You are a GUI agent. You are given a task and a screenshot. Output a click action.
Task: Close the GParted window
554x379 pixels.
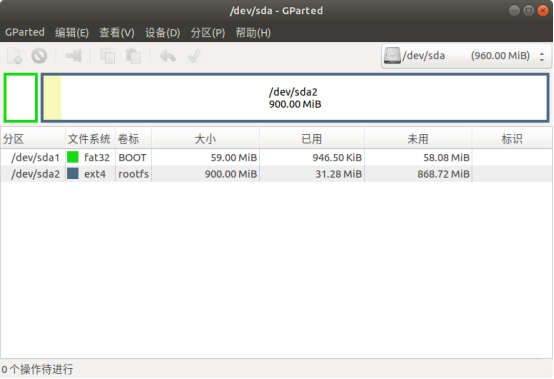click(x=542, y=11)
